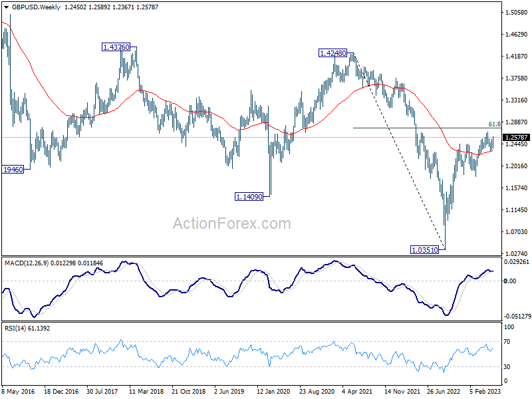Screen dimensions: 532x399
Task: Click the 14 Nov 2021 date label
Action: click(402, 391)
